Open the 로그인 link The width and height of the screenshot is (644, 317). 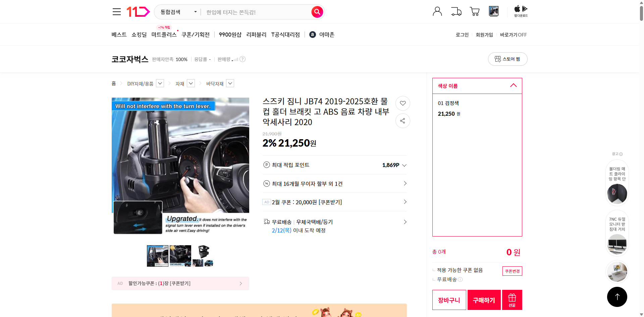pos(462,35)
